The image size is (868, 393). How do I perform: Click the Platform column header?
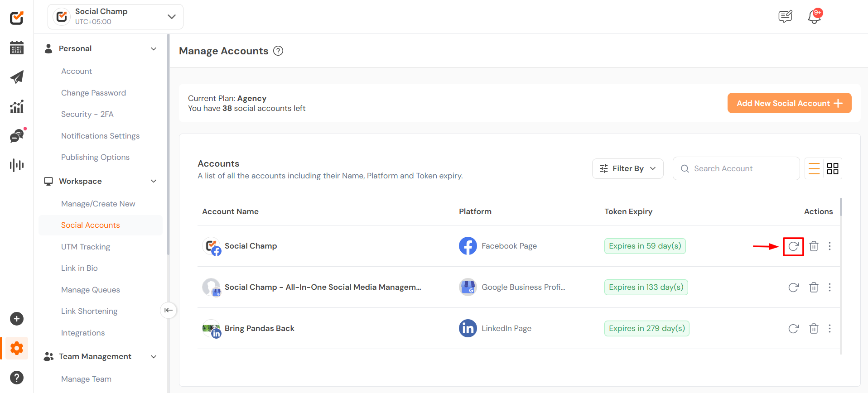coord(475,211)
